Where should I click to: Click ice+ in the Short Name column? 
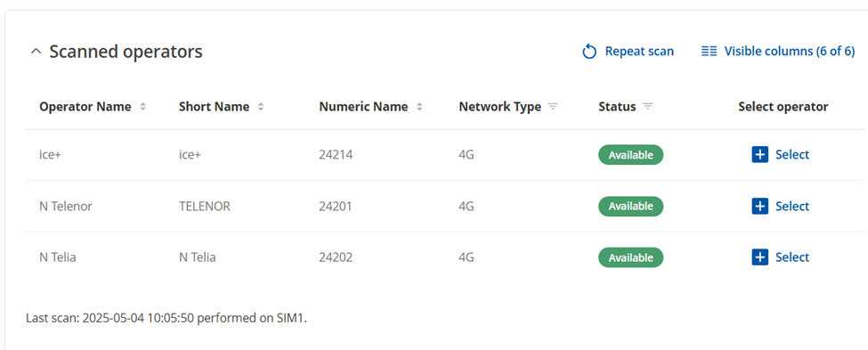(x=190, y=155)
